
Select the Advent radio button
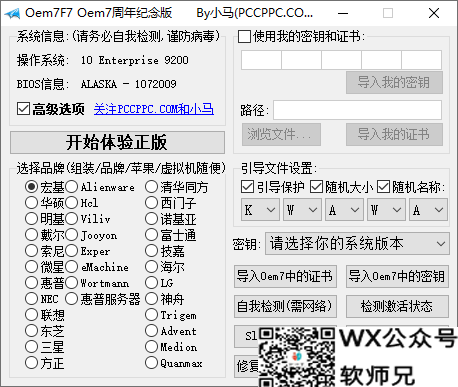151,331
